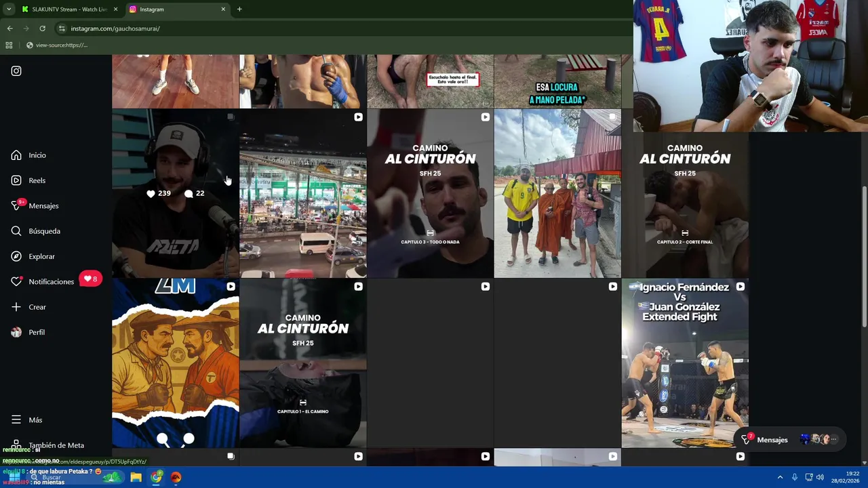Open File Explorer from taskbar
868x488 pixels.
[x=136, y=477]
